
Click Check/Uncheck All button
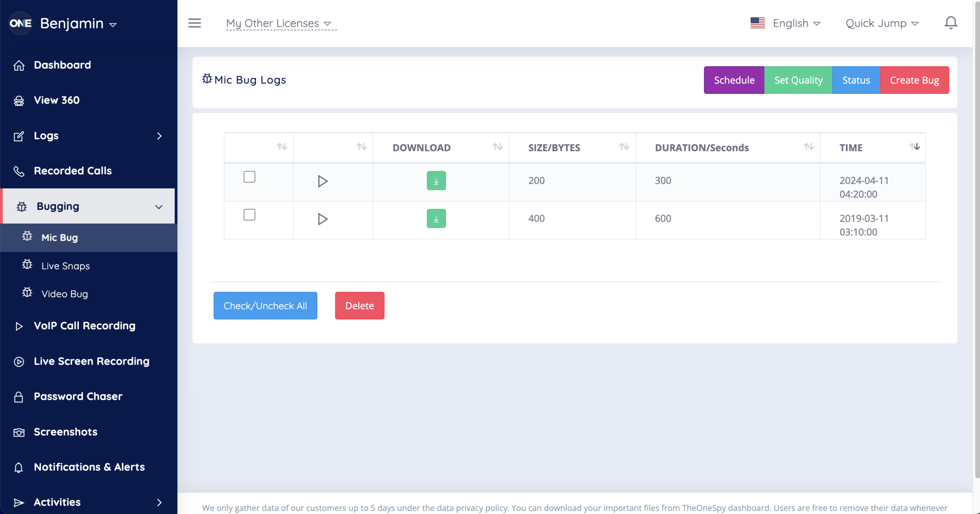265,306
